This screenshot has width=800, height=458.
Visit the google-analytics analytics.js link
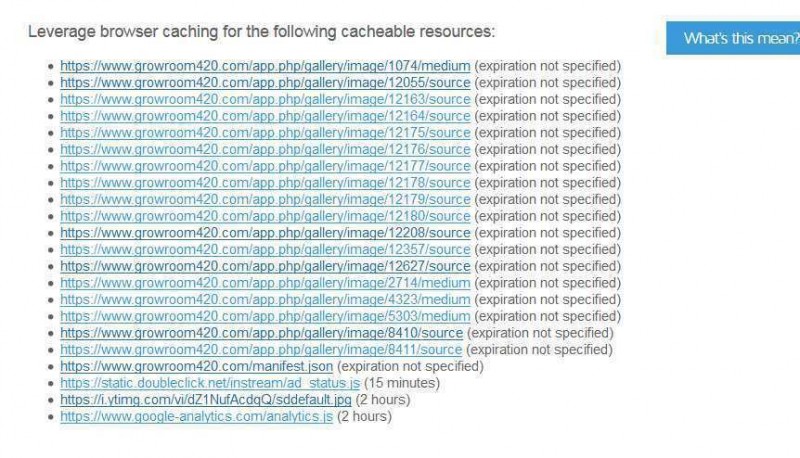(x=196, y=416)
